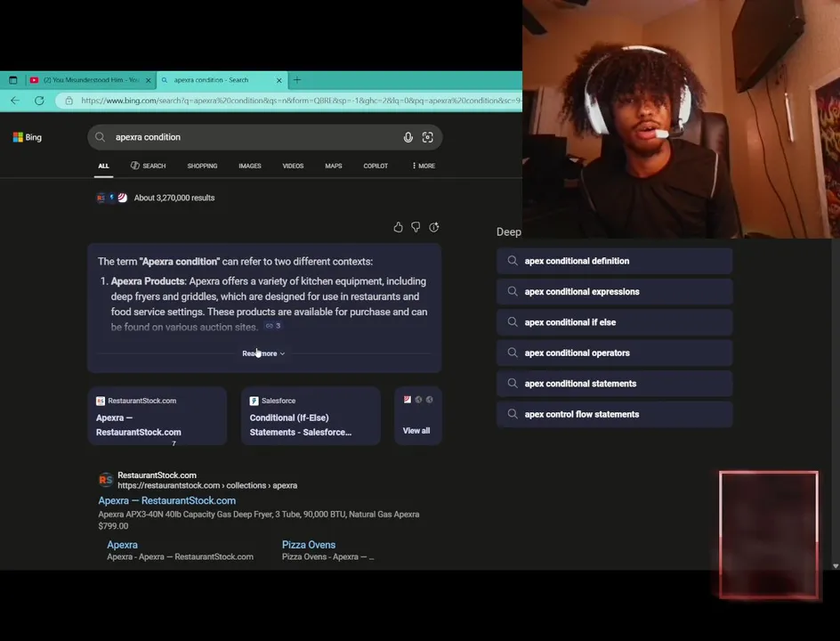
Task: Click the search magnifier in Bing box
Action: [x=101, y=137]
